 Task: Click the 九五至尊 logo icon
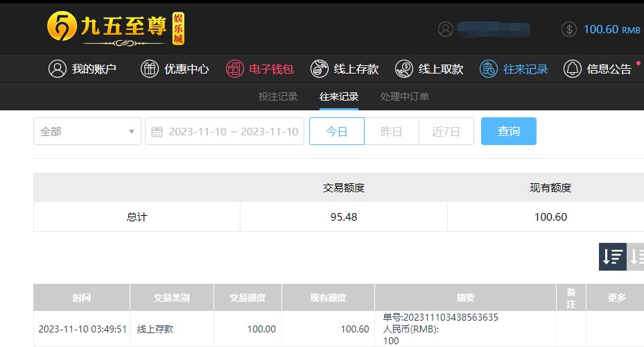pyautogui.click(x=62, y=26)
